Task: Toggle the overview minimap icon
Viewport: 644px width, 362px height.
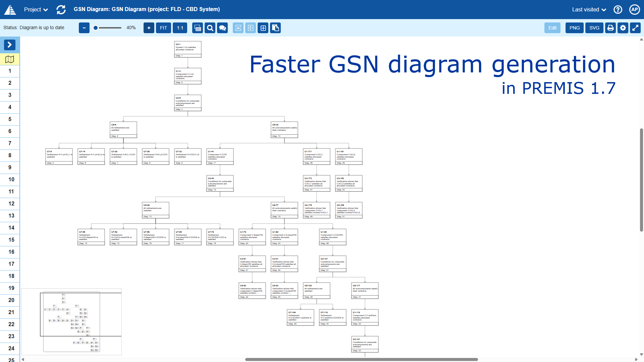Action: (198, 28)
